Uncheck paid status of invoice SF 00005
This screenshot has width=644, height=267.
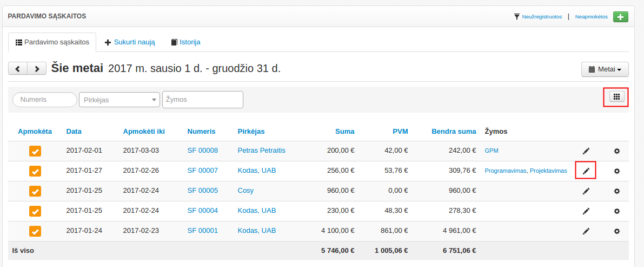coord(35,191)
